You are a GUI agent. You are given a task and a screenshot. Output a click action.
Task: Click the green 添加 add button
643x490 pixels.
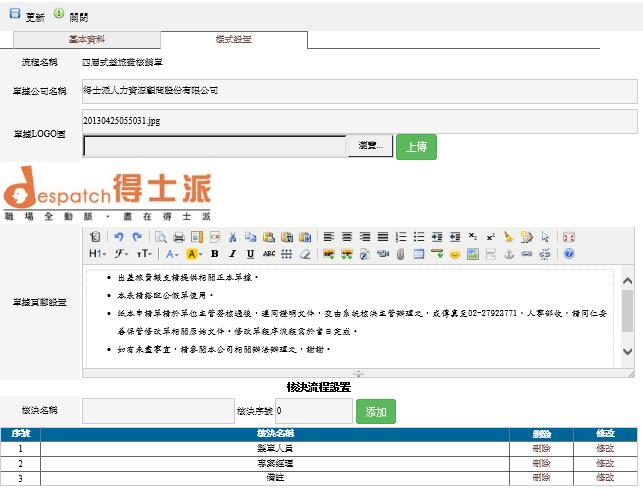pos(376,411)
